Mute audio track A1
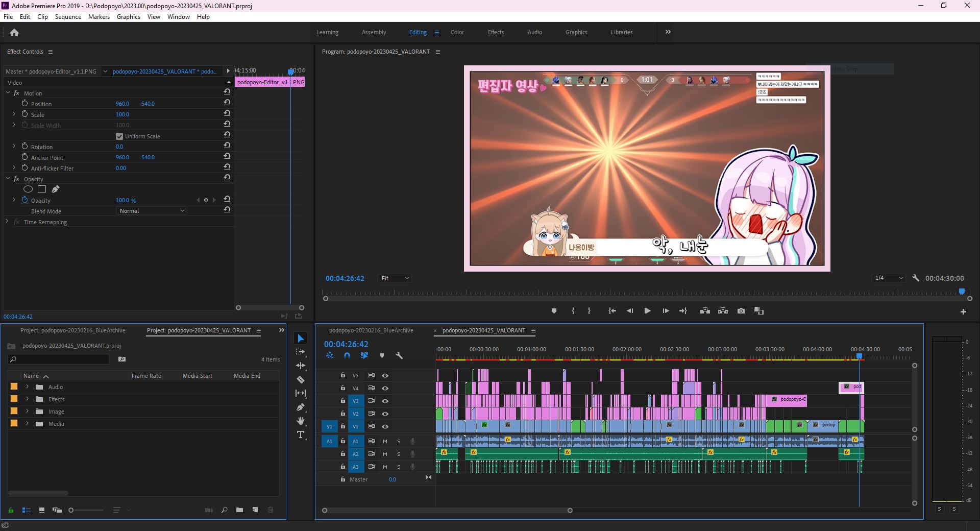This screenshot has width=980, height=531. (385, 441)
